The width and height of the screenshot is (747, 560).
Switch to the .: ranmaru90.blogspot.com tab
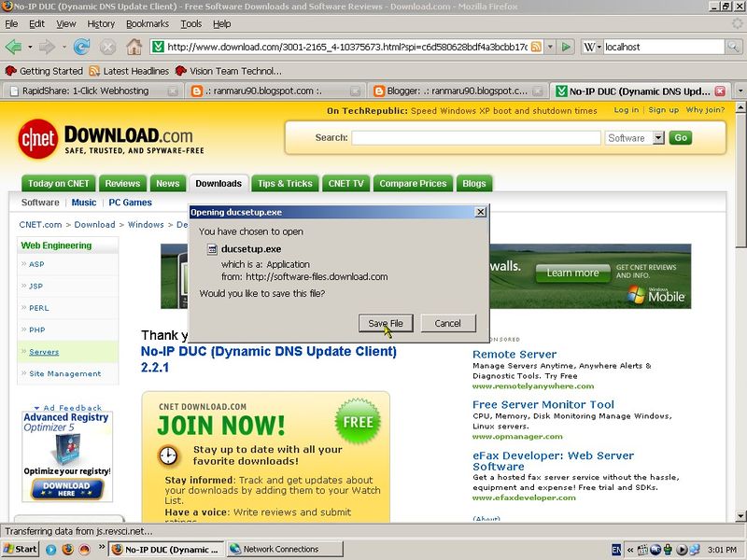pos(275,91)
